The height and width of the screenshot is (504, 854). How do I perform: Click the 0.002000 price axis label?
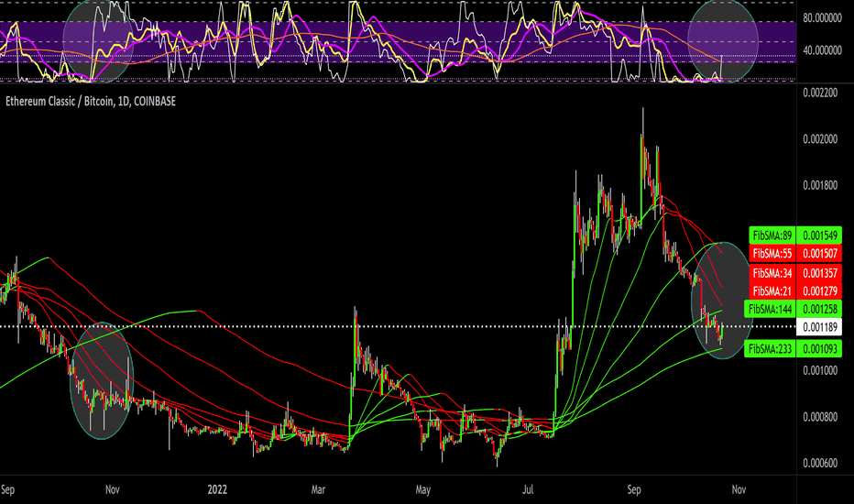click(820, 139)
